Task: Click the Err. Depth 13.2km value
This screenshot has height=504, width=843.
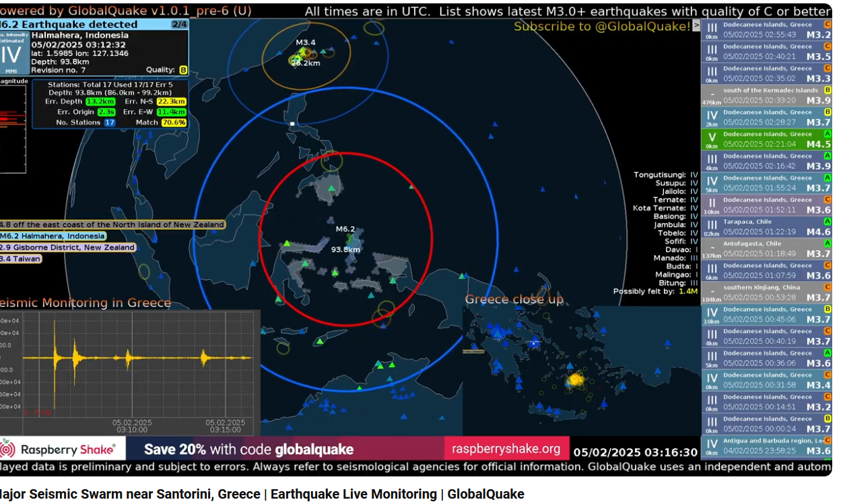Action: pos(101,102)
